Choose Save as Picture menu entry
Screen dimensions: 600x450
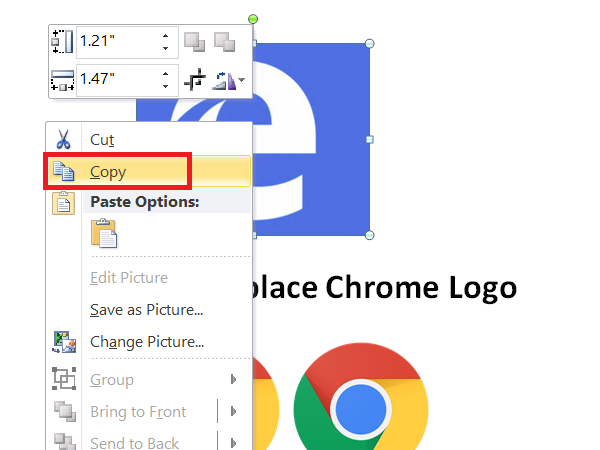click(149, 310)
